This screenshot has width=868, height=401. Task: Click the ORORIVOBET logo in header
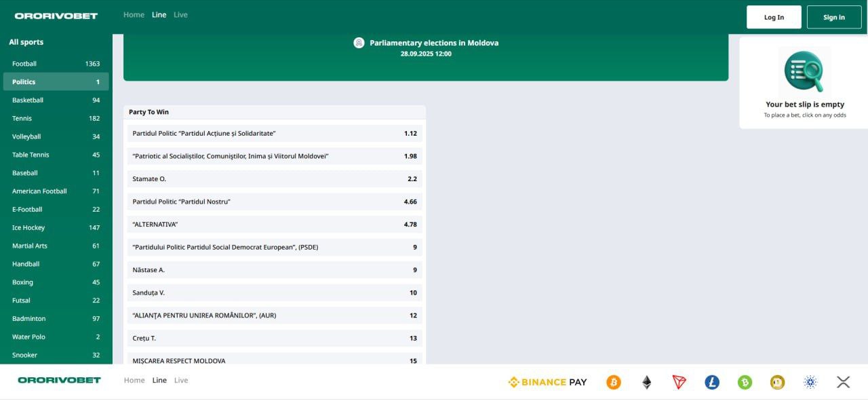coord(56,16)
